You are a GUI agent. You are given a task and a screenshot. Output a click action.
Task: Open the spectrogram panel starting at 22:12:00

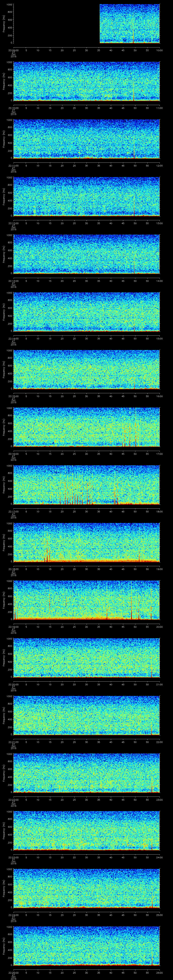(87, 197)
